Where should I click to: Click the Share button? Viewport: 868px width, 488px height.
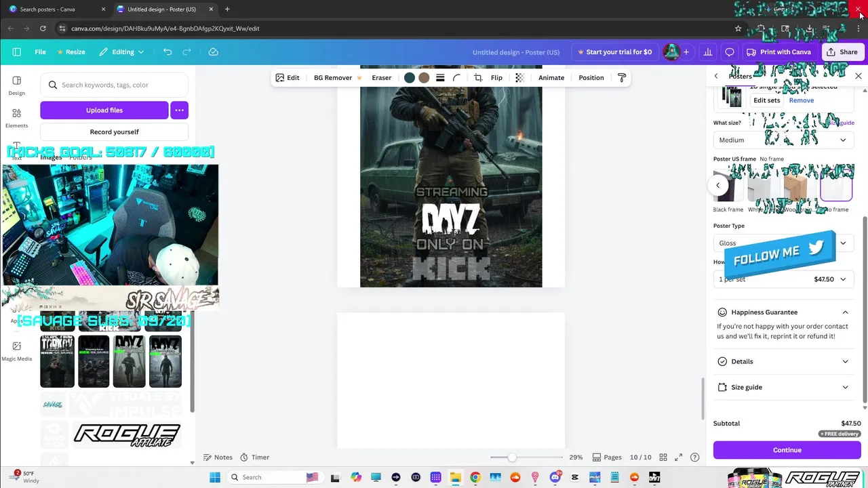pos(842,52)
